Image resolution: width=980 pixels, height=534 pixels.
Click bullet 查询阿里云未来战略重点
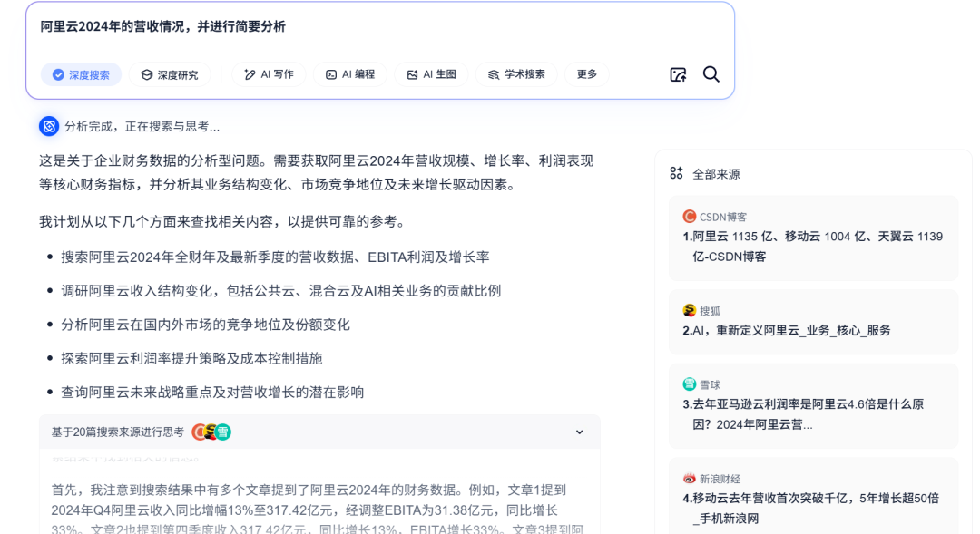pyautogui.click(x=211, y=393)
